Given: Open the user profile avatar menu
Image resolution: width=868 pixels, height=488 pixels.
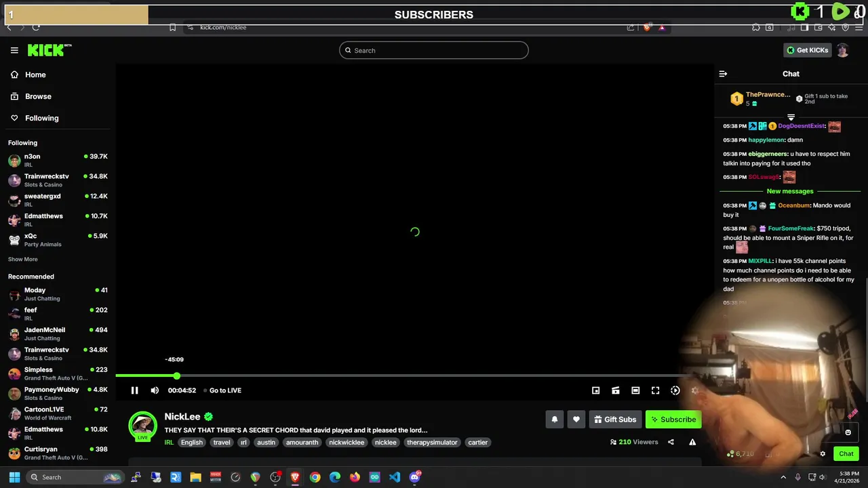Looking at the screenshot, I should [x=843, y=50].
